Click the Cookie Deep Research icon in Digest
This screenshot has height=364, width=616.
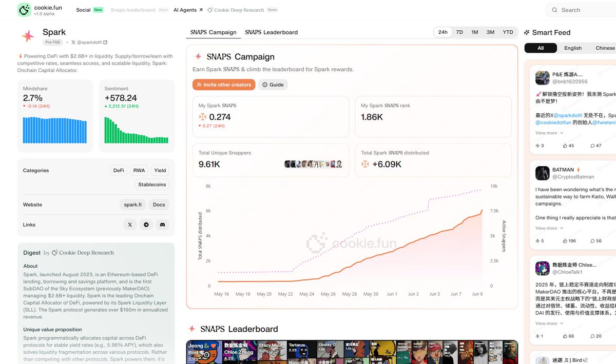(54, 253)
